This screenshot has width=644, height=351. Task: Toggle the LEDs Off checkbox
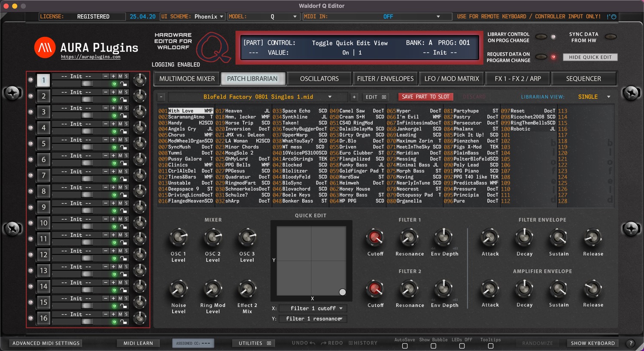click(x=462, y=346)
